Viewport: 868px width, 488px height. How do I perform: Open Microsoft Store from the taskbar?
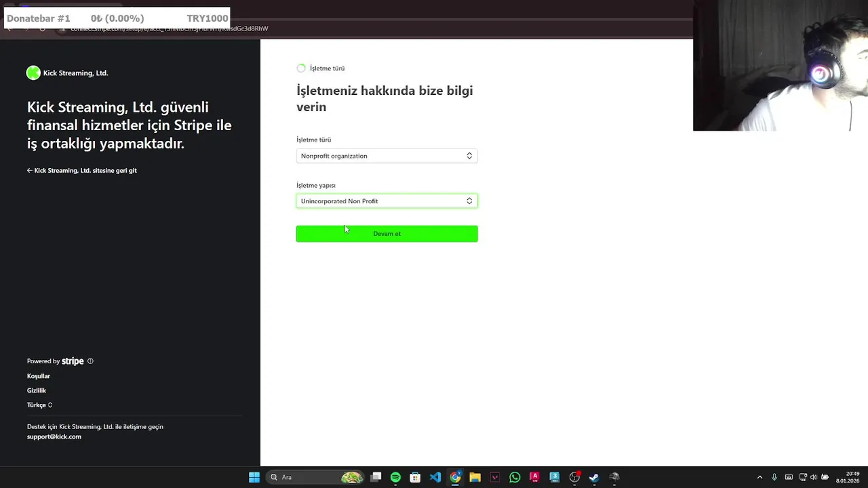pyautogui.click(x=415, y=477)
